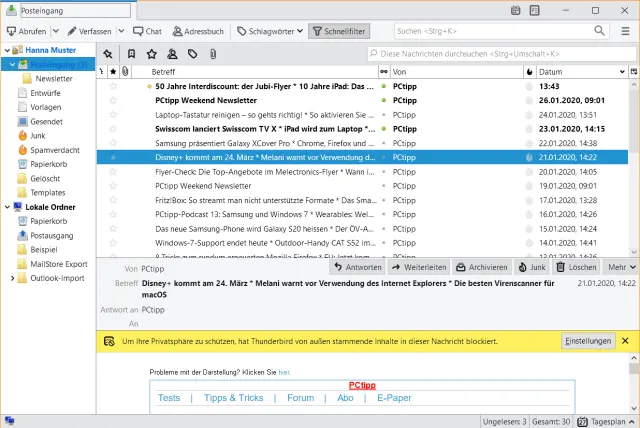Collapse the Hanna Muster account

(x=7, y=50)
